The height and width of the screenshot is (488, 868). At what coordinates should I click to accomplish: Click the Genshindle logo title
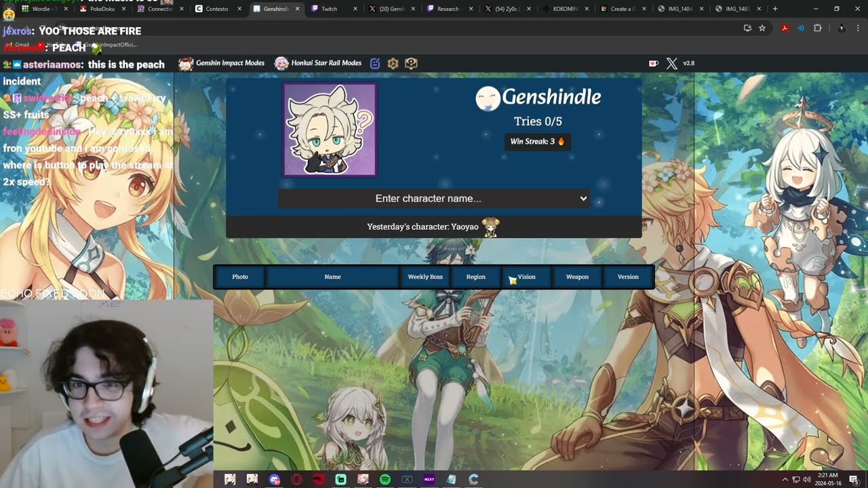click(x=538, y=98)
